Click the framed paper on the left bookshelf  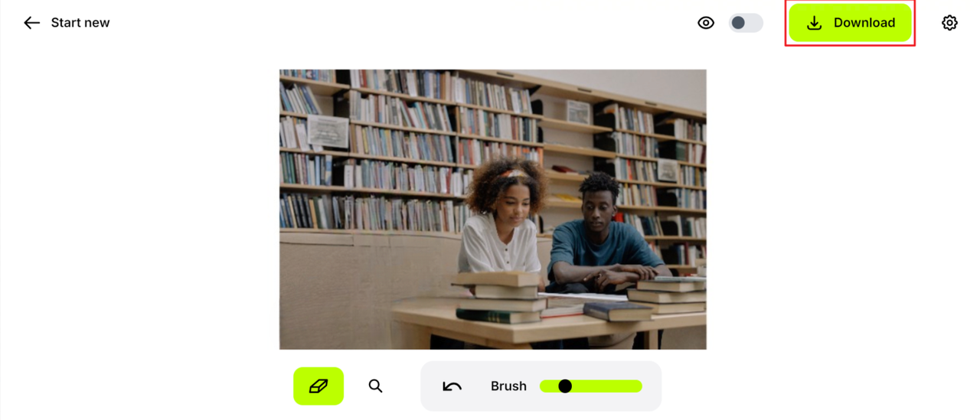coord(328,132)
